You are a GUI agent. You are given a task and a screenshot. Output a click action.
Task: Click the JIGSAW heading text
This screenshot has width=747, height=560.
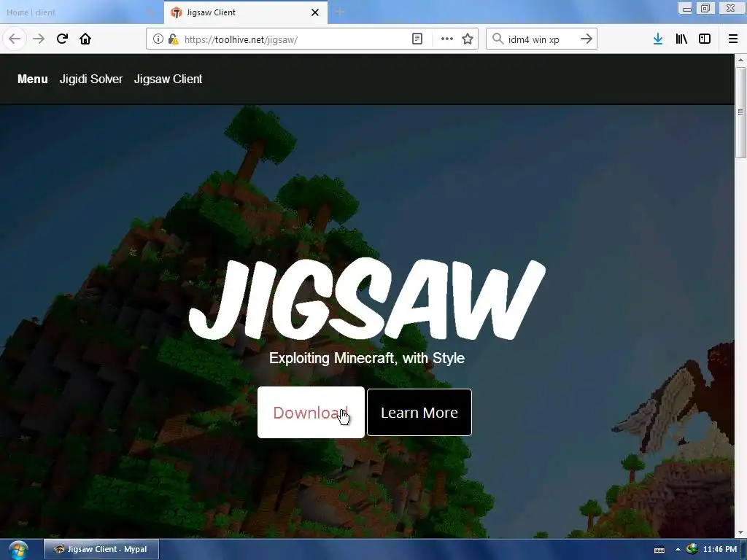pyautogui.click(x=367, y=299)
